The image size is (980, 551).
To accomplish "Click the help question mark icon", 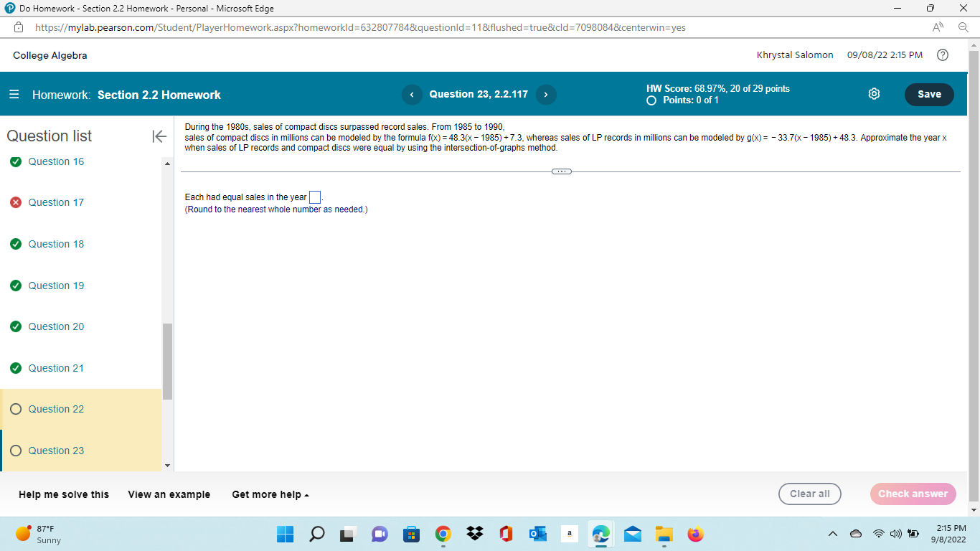I will pos(943,55).
